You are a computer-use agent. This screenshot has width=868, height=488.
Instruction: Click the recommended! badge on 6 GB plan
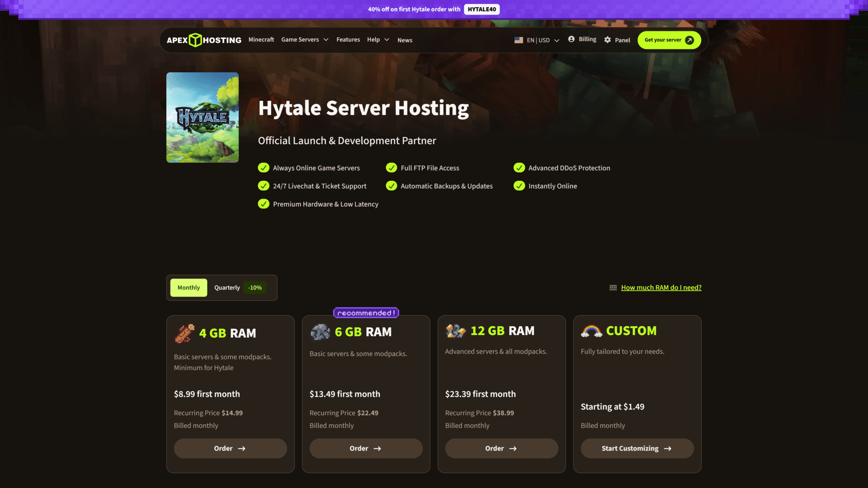click(366, 313)
